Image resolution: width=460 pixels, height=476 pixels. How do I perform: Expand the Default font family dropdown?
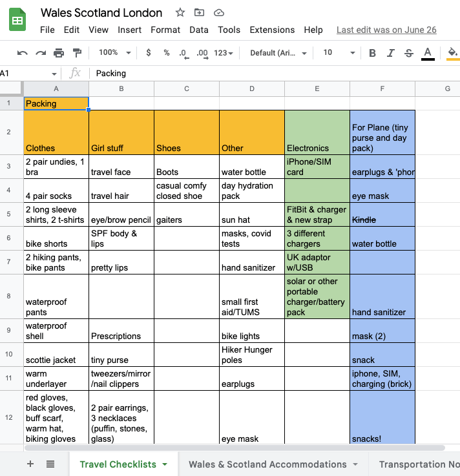(x=277, y=53)
